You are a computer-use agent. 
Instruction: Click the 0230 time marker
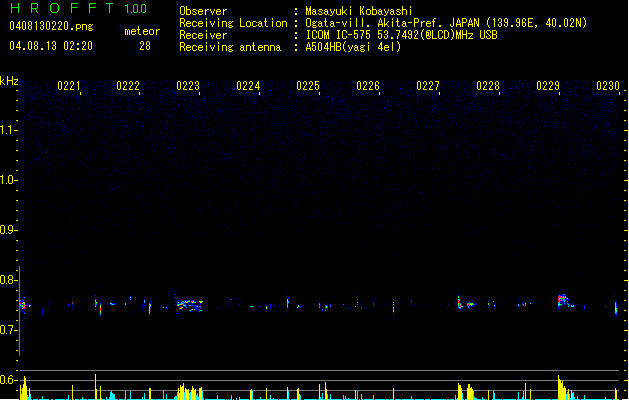[608, 86]
